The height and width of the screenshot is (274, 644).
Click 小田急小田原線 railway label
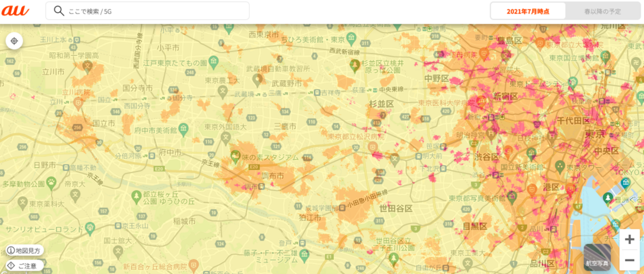[368, 200]
